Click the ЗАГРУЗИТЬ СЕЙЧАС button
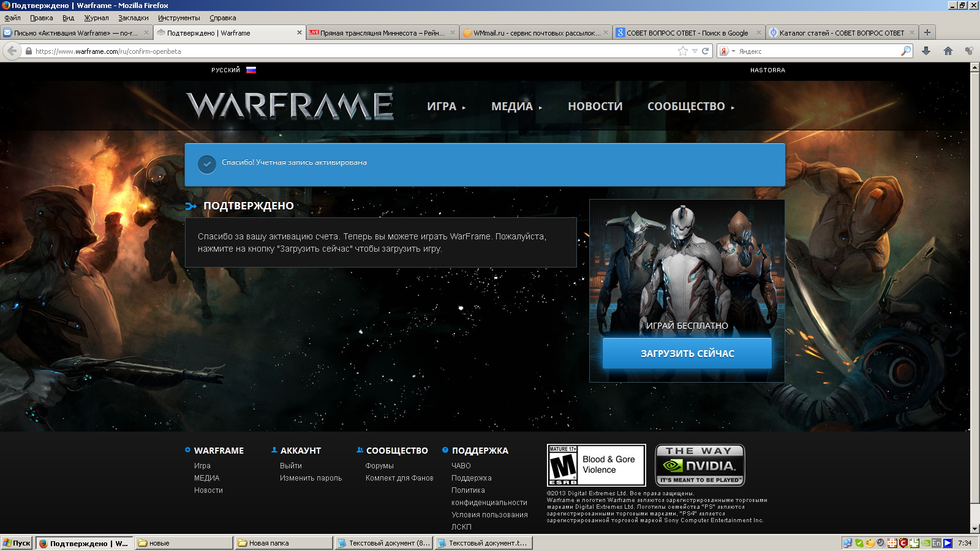This screenshot has height=551, width=980. 687,353
